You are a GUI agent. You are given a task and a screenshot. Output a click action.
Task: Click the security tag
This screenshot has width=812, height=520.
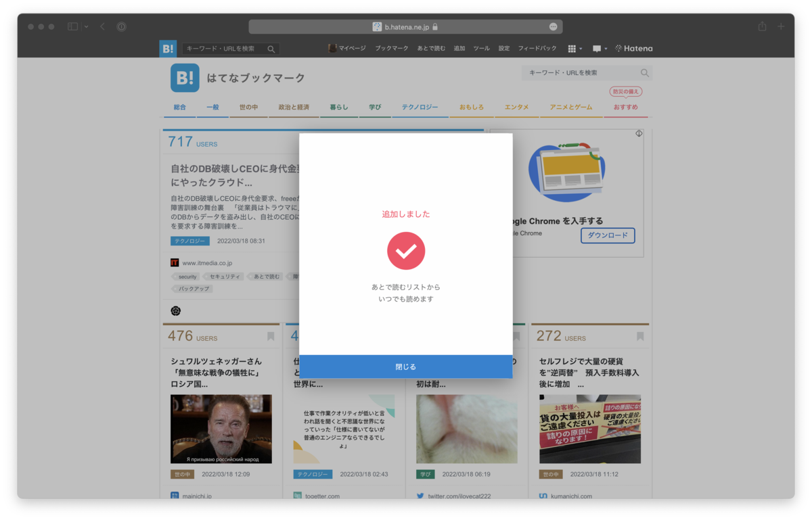187,277
